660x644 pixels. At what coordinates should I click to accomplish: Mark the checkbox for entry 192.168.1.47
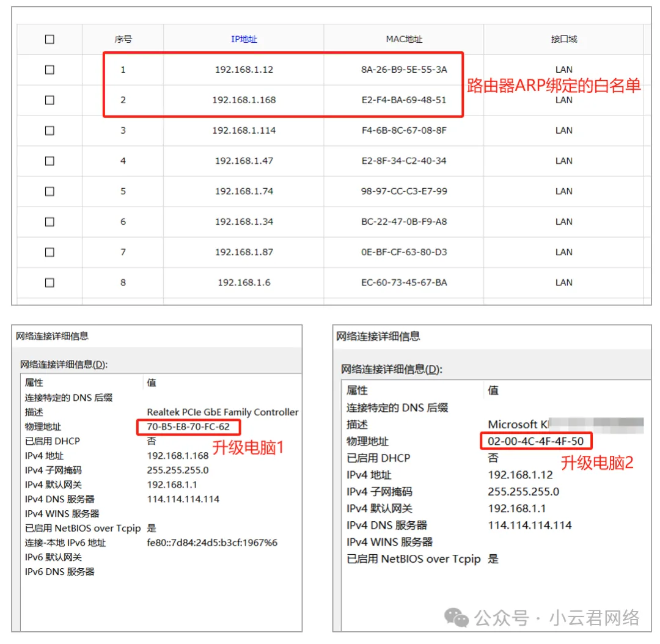[50, 161]
